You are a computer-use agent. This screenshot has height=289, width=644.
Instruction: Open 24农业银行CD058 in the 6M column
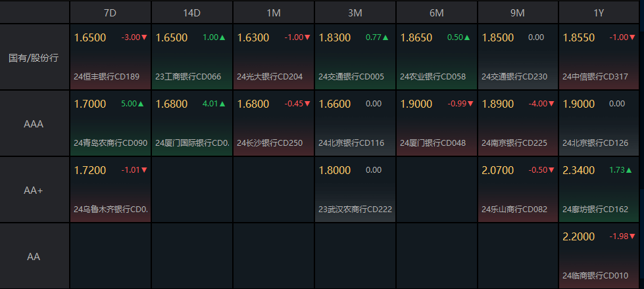point(433,77)
